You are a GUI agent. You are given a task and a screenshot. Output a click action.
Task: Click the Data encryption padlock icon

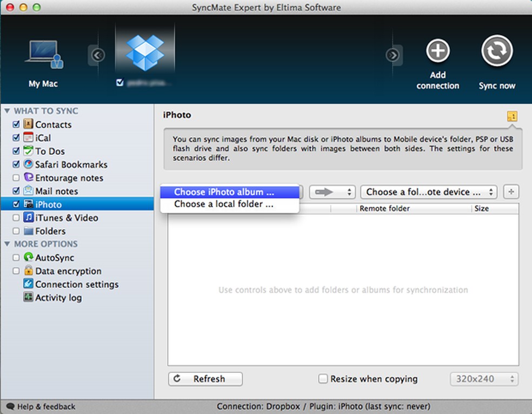tap(28, 271)
